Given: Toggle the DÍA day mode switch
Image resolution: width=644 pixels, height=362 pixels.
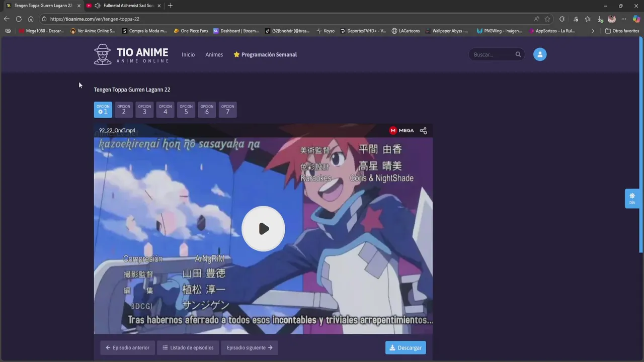Looking at the screenshot, I should [632, 199].
